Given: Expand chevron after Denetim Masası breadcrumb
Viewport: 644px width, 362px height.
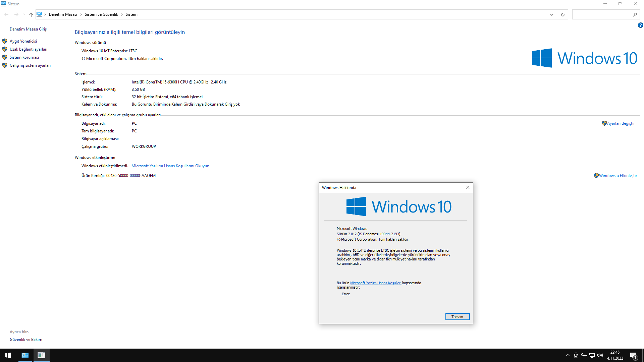Looking at the screenshot, I should [x=81, y=14].
